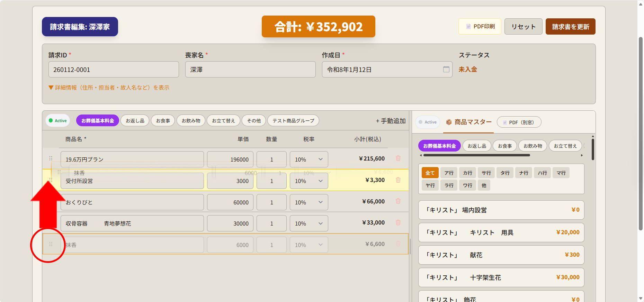Click trash icon for おくりびと row

[x=398, y=201]
